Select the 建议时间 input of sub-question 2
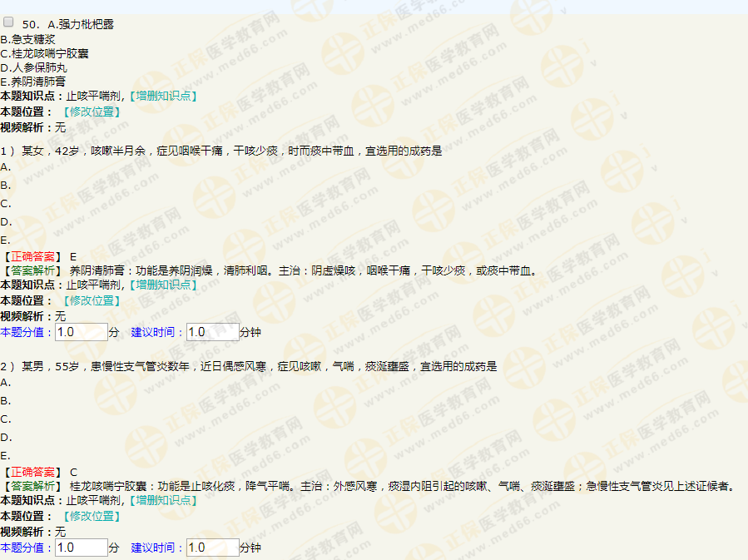The width and height of the screenshot is (748, 560). [212, 548]
